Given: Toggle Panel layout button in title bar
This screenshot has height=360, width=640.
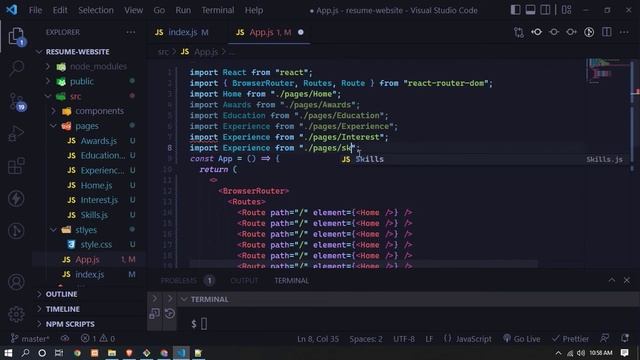Looking at the screenshot, I should click(530, 10).
